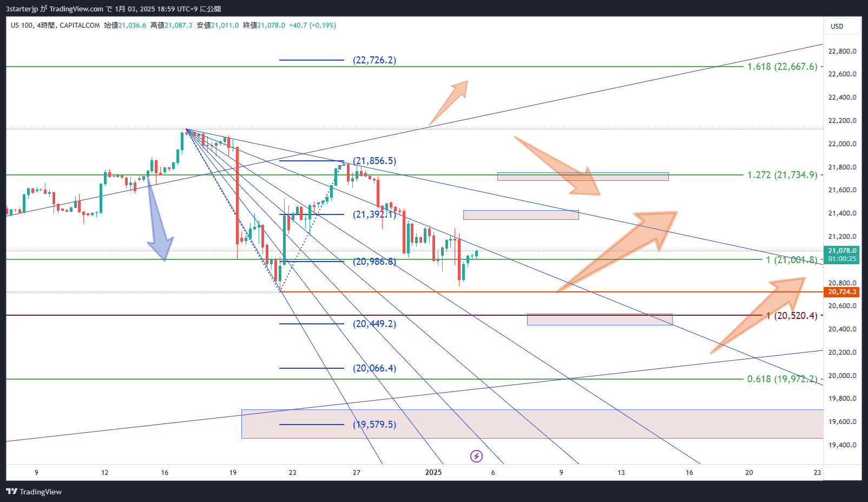Open the USD currency selector
Viewport: 868px width, 502px height.
[842, 26]
